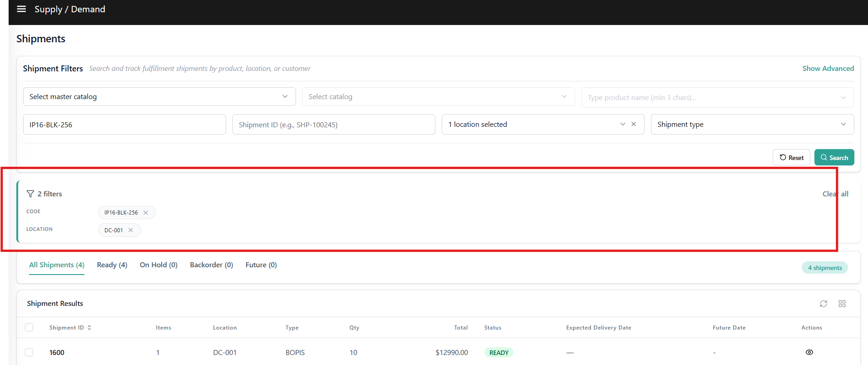Expand the location selected dropdown
This screenshot has width=868, height=365.
623,124
